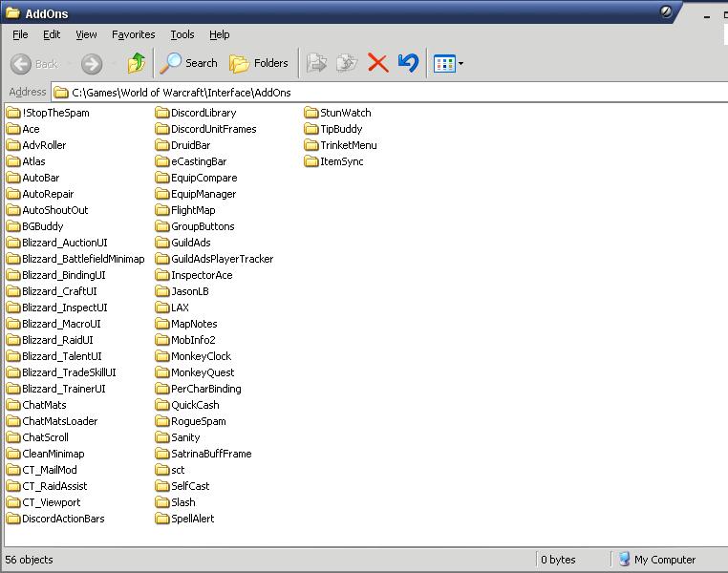728x573 pixels.
Task: Click the Back navigation arrow
Action: pos(21,64)
